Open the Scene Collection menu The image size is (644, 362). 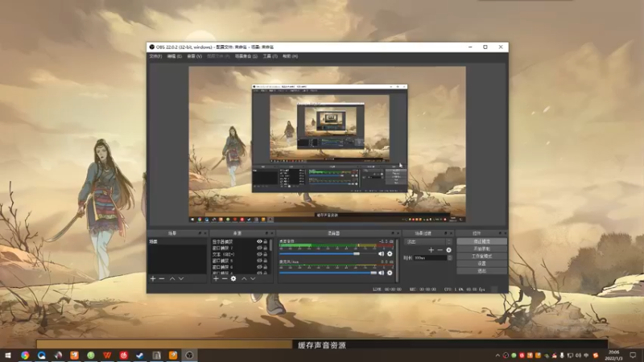click(x=246, y=56)
